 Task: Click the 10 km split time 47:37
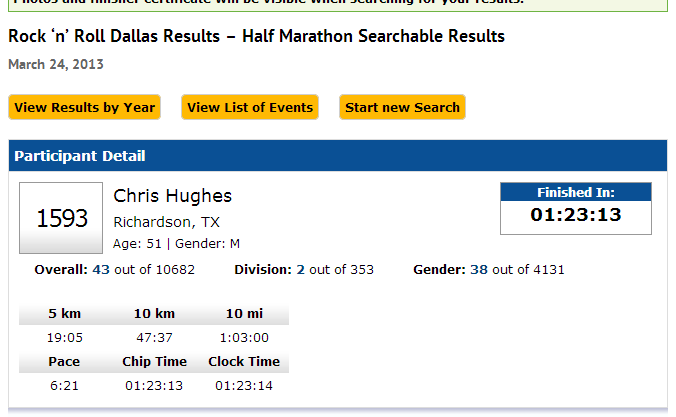[154, 338]
